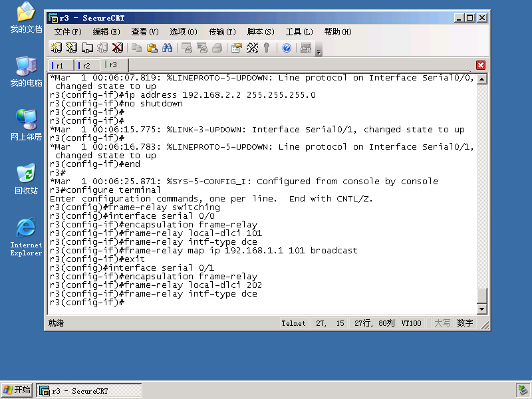The width and height of the screenshot is (532, 399).
Task: Minimize the SecureCRT window
Action: pos(459,18)
